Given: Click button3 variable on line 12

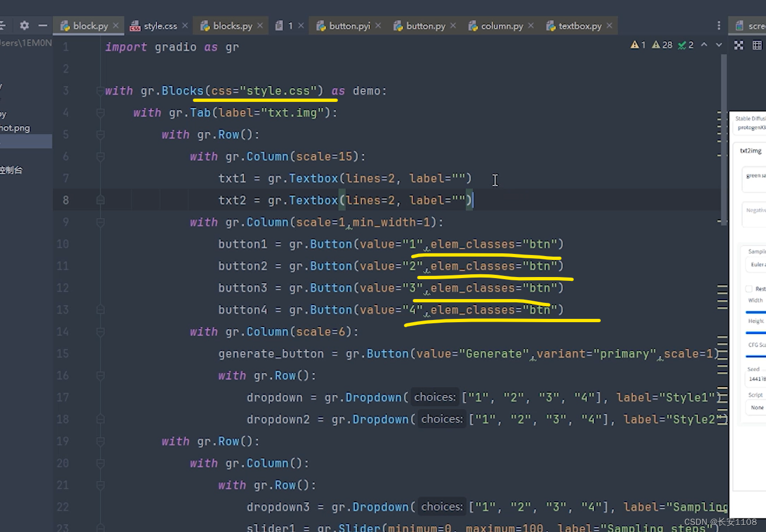Looking at the screenshot, I should 242,288.
